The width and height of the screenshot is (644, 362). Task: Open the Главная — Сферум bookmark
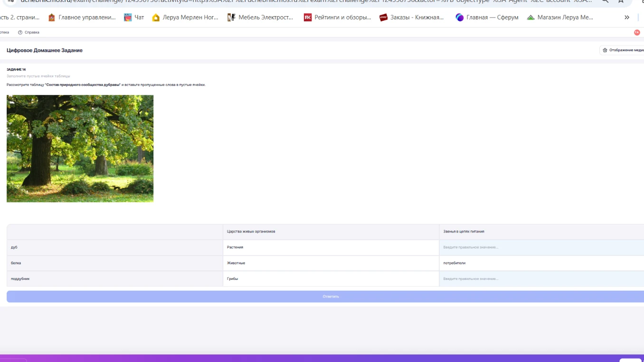click(x=487, y=18)
